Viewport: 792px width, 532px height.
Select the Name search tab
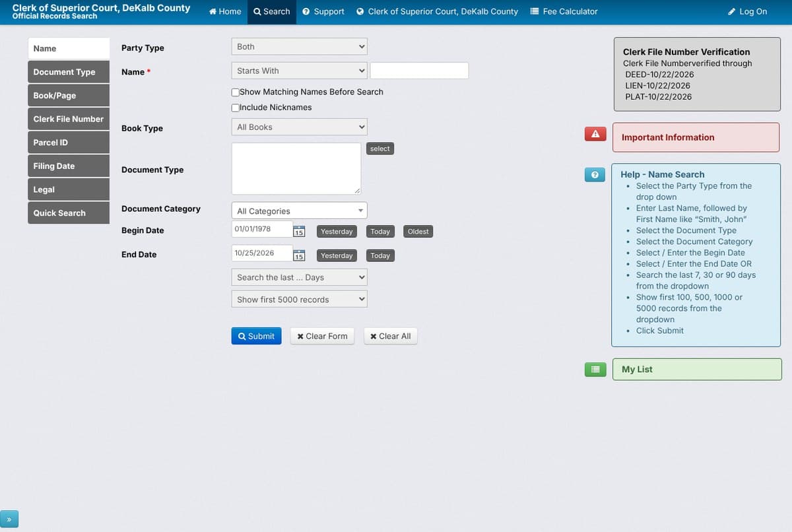click(69, 48)
